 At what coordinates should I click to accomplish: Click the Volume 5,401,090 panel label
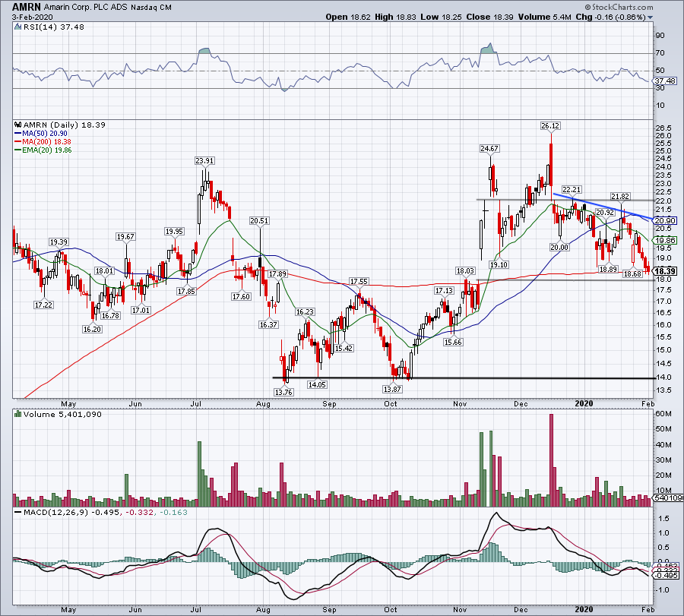pyautogui.click(x=62, y=414)
